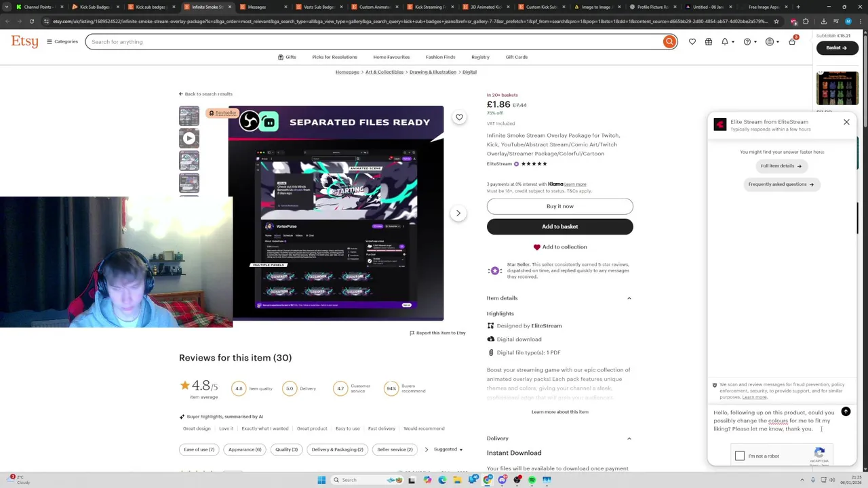Image resolution: width=868 pixels, height=488 pixels.
Task: Open Registry menu item
Action: pyautogui.click(x=480, y=57)
